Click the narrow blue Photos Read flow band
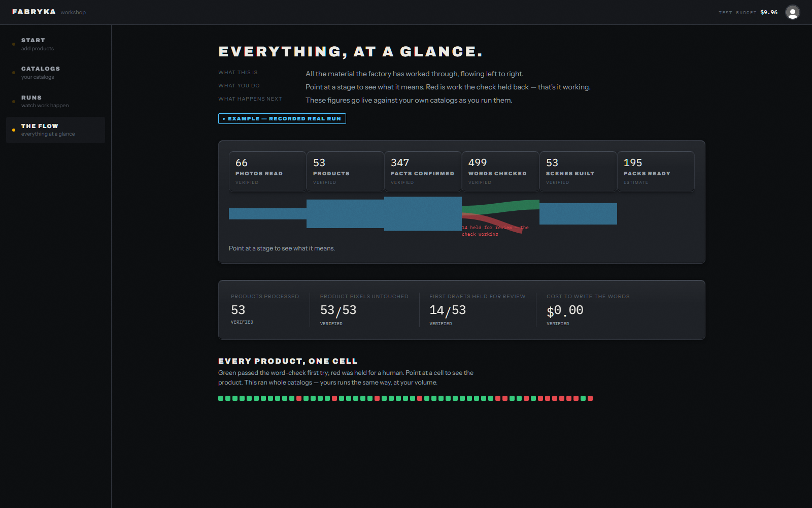 pyautogui.click(x=267, y=214)
